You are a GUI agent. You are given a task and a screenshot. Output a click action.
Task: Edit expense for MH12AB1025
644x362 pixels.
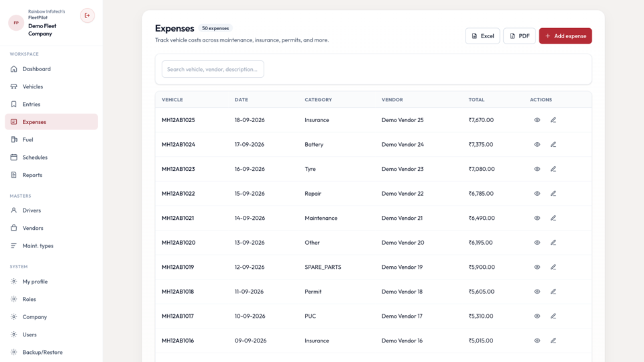coord(553,120)
